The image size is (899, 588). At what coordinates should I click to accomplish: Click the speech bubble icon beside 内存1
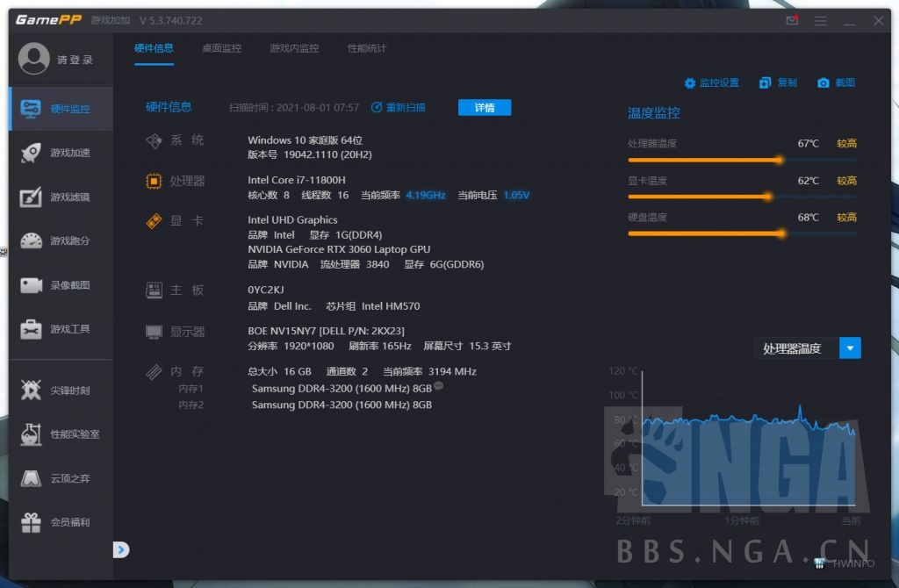pyautogui.click(x=439, y=385)
